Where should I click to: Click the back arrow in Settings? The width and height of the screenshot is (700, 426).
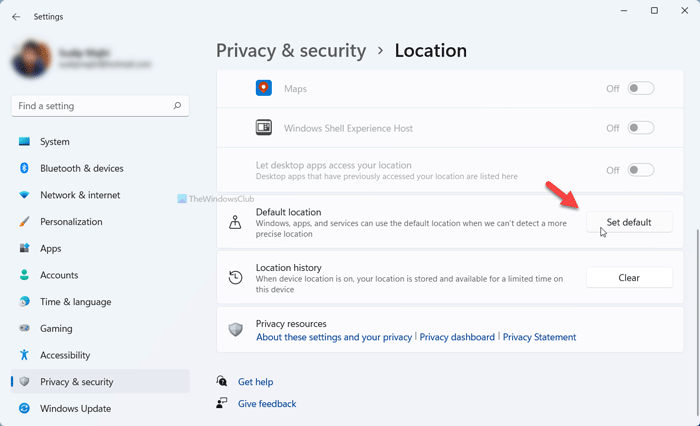tap(16, 16)
